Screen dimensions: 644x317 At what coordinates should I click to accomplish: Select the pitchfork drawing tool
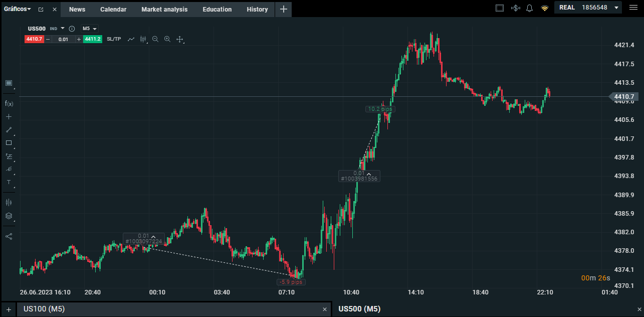pyautogui.click(x=9, y=169)
